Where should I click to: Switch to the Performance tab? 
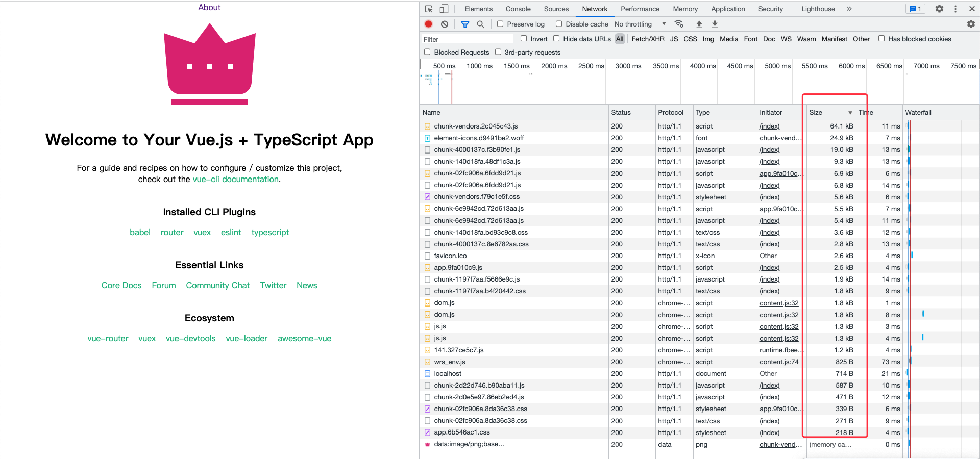[x=640, y=9]
